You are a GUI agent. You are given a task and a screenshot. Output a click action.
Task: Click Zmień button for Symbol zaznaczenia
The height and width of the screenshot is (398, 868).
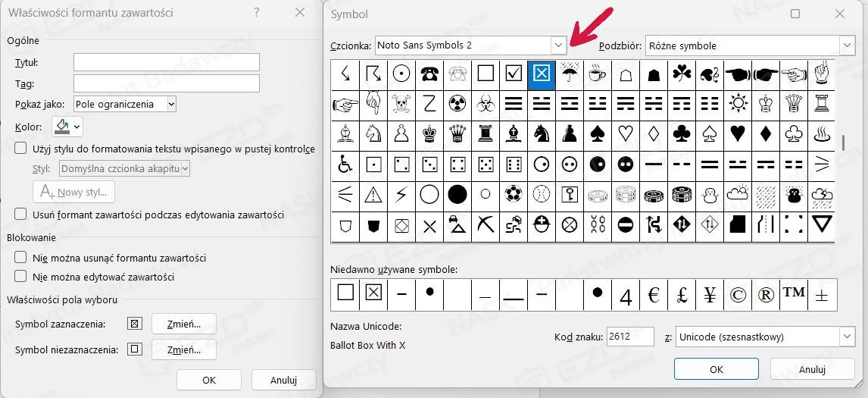[184, 324]
